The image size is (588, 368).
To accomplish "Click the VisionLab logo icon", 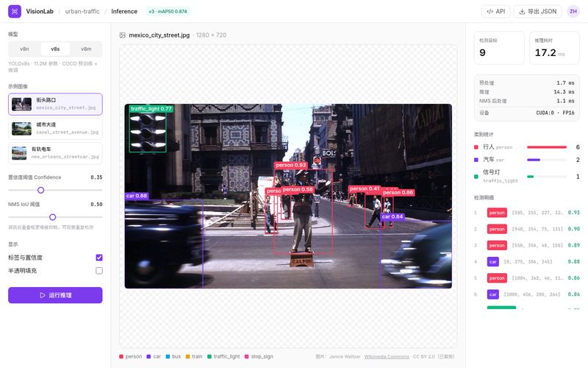I will pyautogui.click(x=15, y=11).
